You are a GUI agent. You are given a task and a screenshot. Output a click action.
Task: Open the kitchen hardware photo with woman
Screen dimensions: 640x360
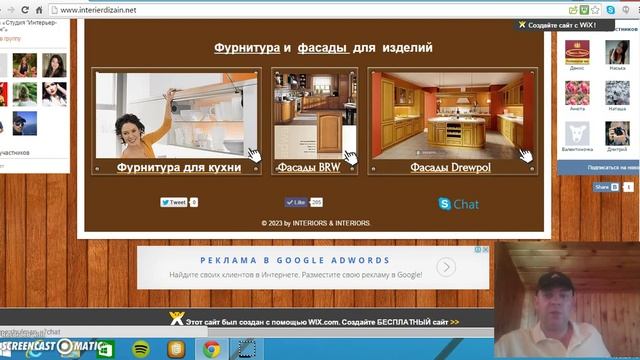[176, 116]
